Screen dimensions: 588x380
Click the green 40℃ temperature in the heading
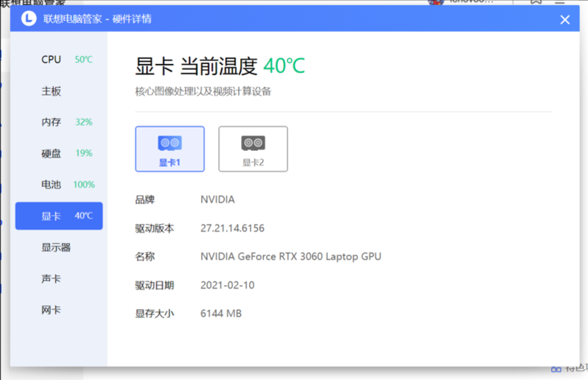pos(284,66)
